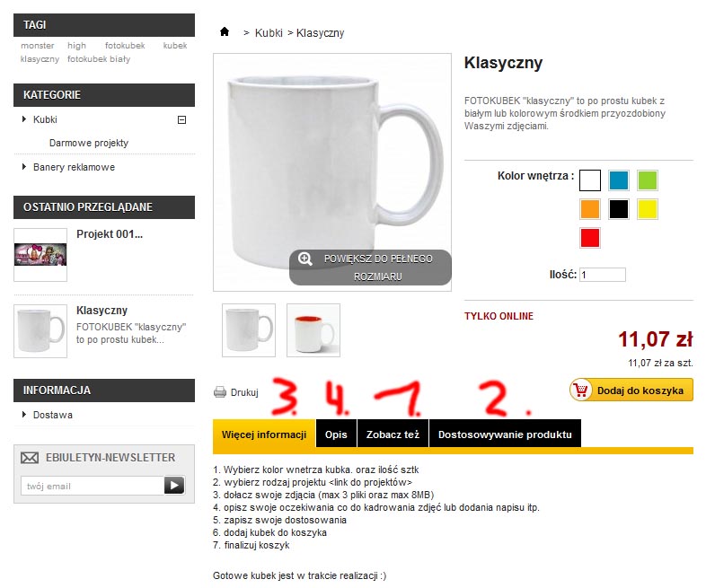
Task: Open the Zobacz też tab
Action: point(393,434)
